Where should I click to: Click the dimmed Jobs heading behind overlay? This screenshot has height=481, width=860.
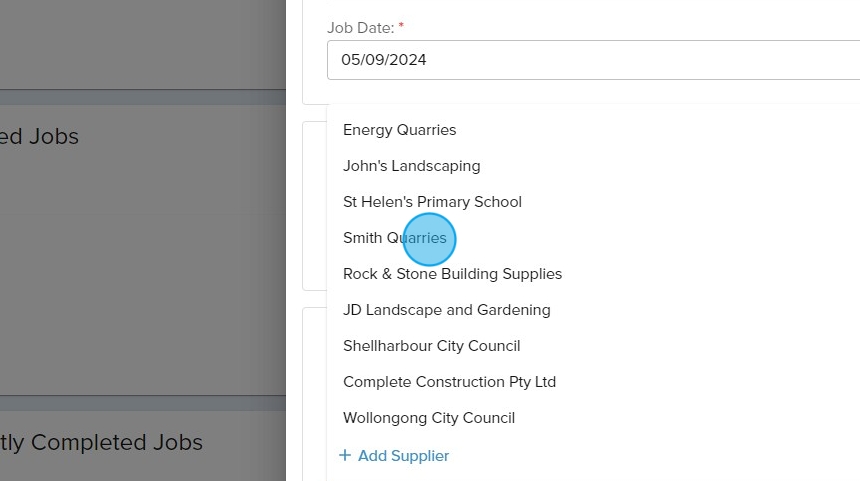[40, 136]
